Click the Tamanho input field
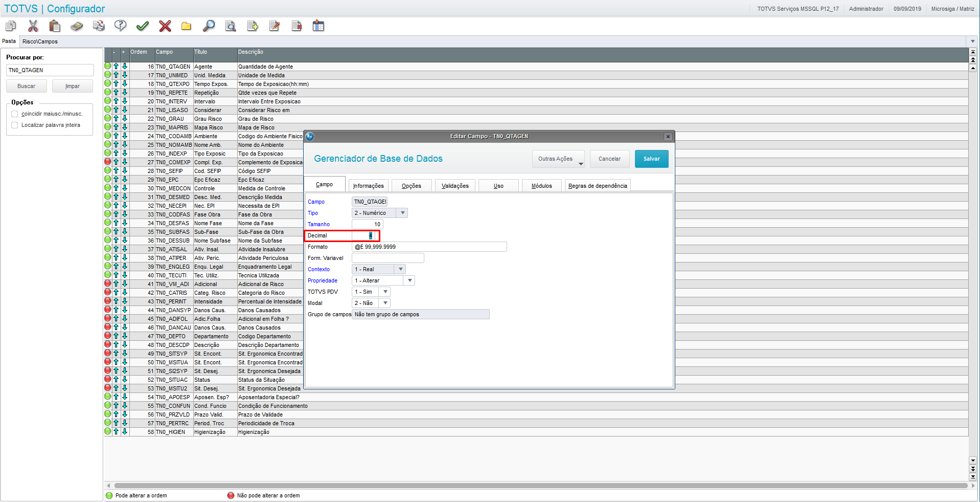This screenshot has height=502, width=980. 367,224
